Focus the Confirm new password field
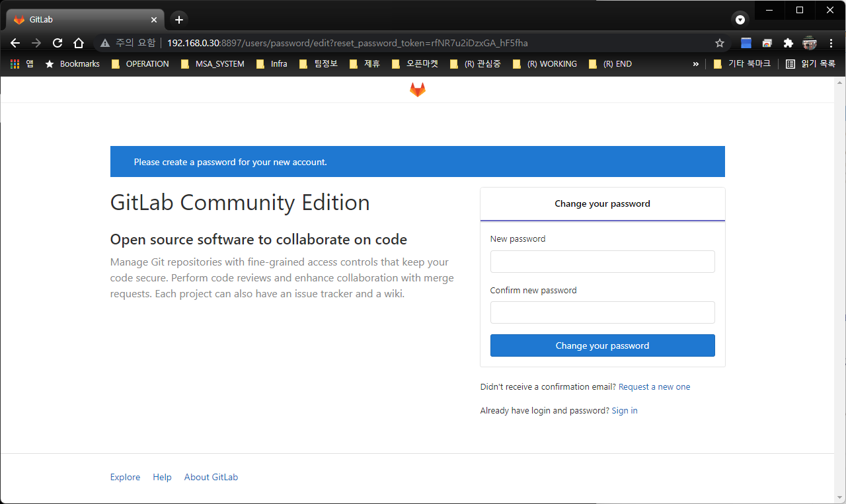The image size is (846, 504). point(602,312)
